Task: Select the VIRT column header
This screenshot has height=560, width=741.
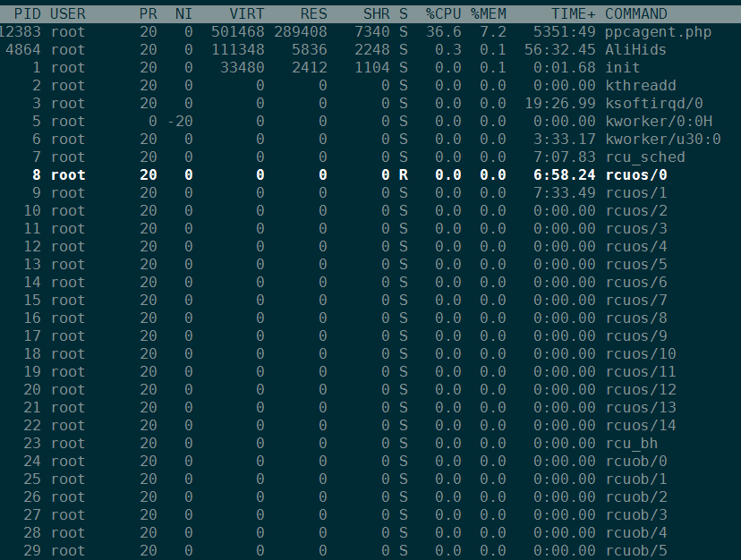Action: tap(247, 13)
